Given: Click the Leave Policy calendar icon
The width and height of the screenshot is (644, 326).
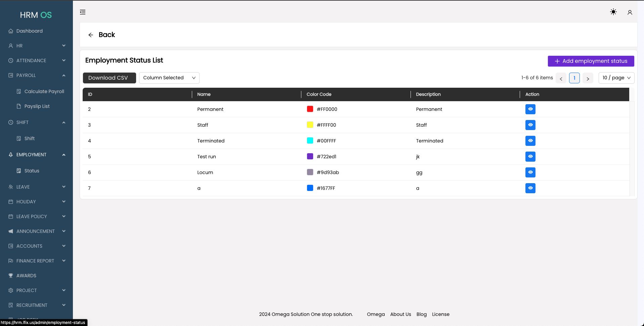Looking at the screenshot, I should (x=11, y=216).
